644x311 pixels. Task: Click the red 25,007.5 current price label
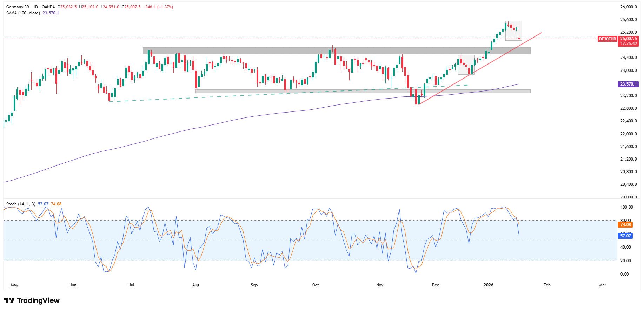click(x=628, y=39)
